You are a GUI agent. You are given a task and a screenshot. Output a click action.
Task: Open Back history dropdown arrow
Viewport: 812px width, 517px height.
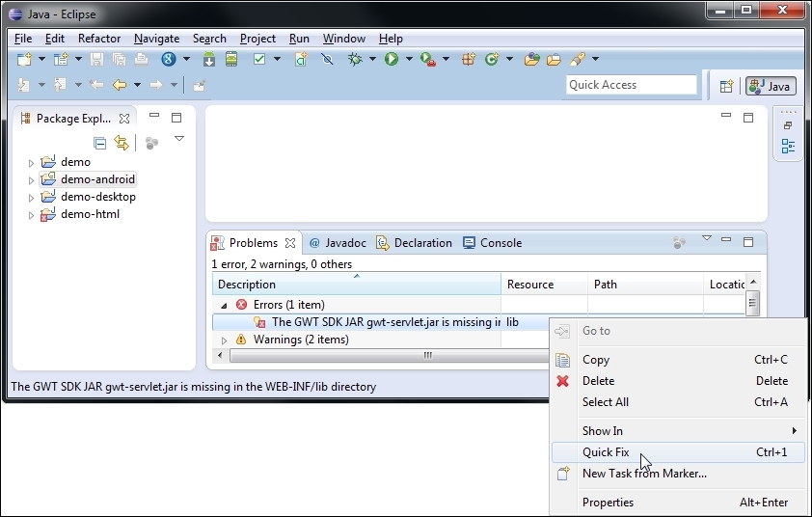(137, 85)
